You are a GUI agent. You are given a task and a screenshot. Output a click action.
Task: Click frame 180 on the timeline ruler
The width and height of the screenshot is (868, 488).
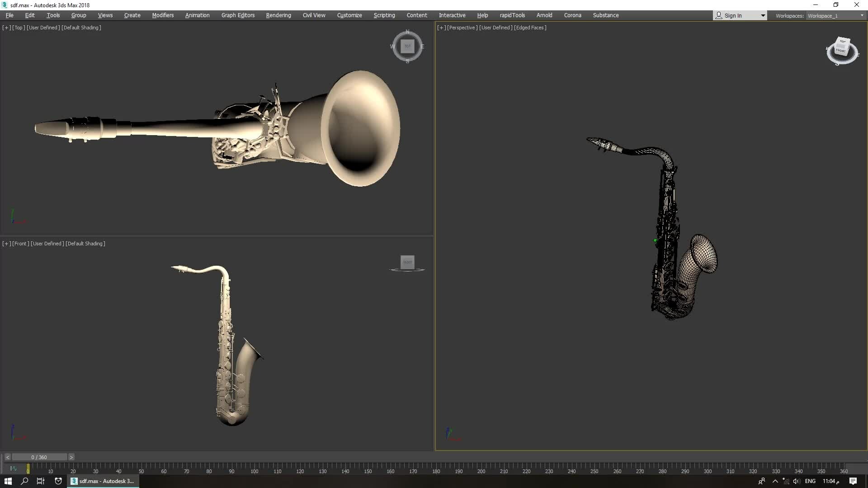(437, 470)
